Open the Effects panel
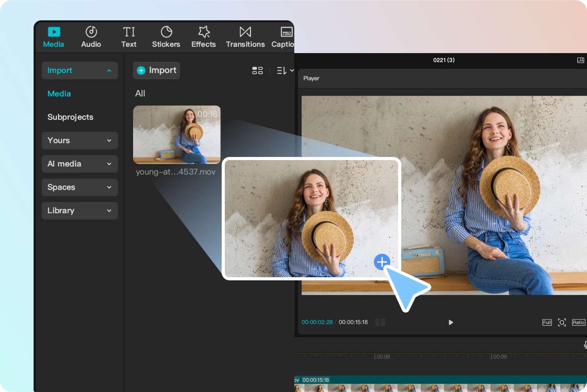587x392 pixels. click(x=203, y=36)
